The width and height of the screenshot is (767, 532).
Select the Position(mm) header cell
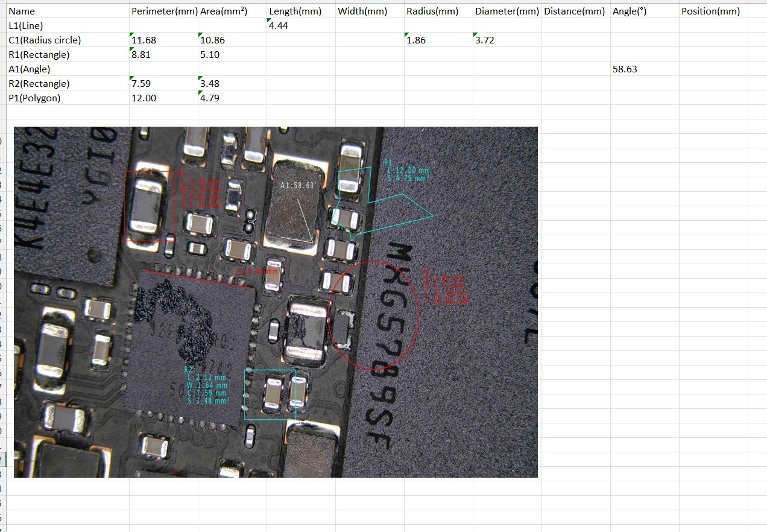713,11
